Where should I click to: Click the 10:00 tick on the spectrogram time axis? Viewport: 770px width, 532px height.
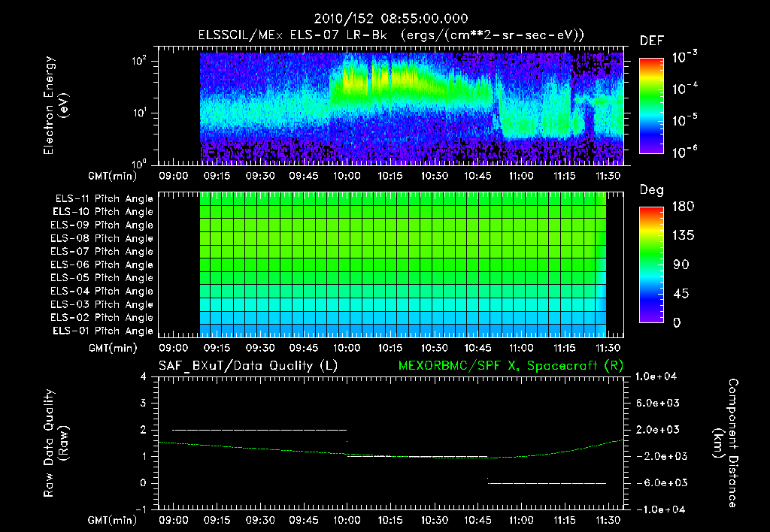pos(347,176)
